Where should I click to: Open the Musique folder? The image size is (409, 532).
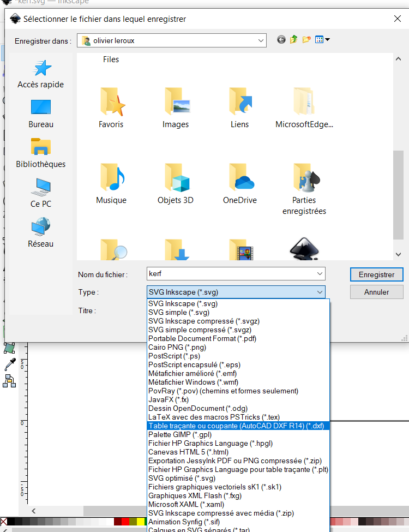point(111,183)
